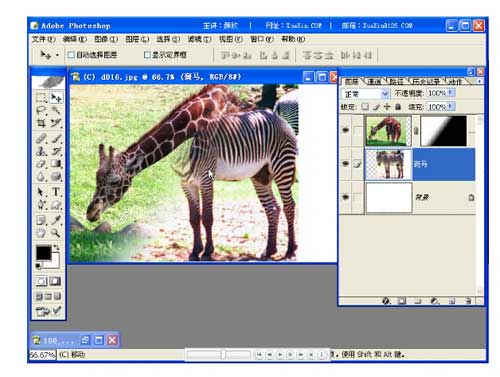The height and width of the screenshot is (377, 500).
Task: Toggle the 自动选择图层 checkbox
Action: click(x=71, y=55)
